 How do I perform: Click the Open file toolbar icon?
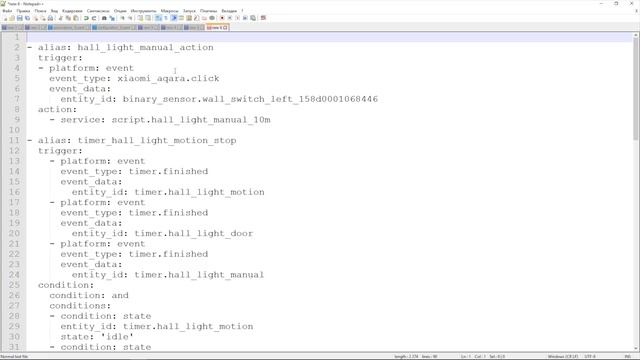[x=12, y=18]
